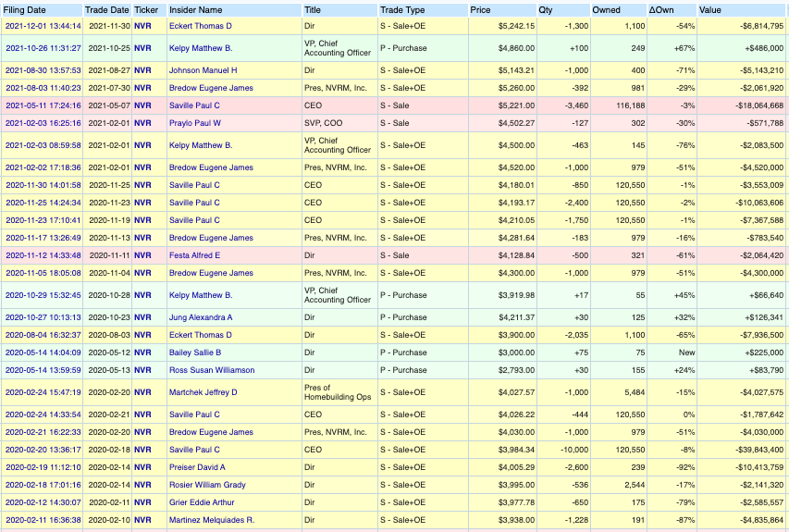The width and height of the screenshot is (789, 532).
Task: Sort by ΔOwn column header
Action: pyautogui.click(x=661, y=10)
